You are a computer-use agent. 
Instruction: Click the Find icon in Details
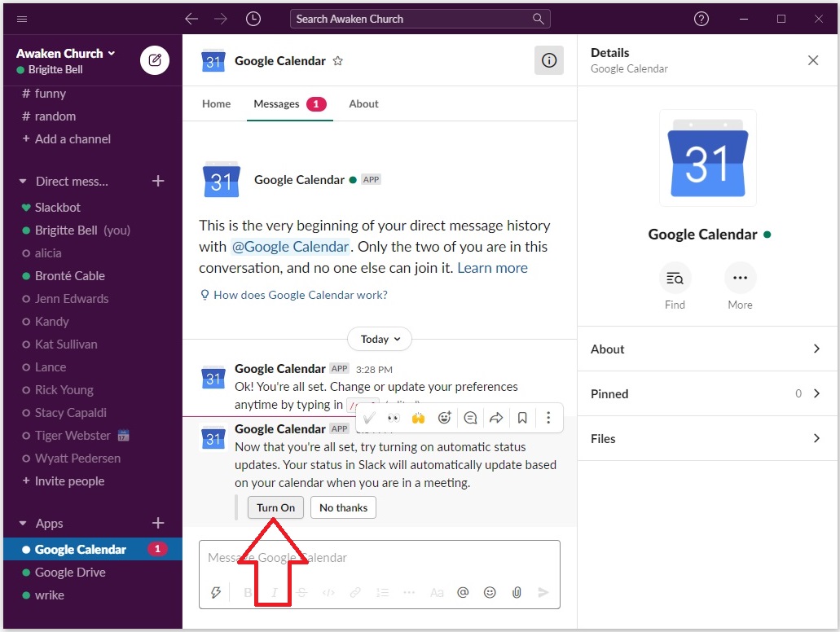point(675,278)
